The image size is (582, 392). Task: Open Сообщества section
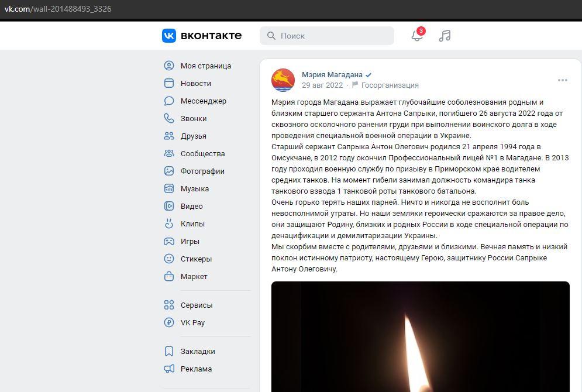202,153
